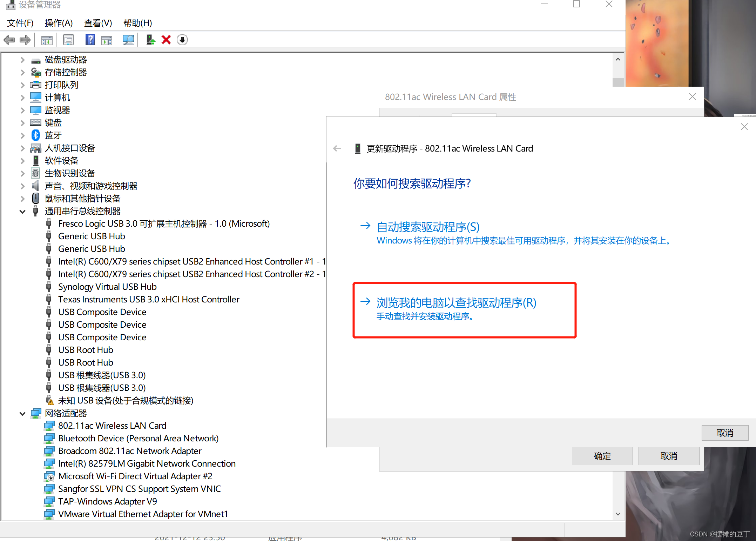Click the forward arrow in toolbar
The height and width of the screenshot is (541, 756).
[25, 40]
